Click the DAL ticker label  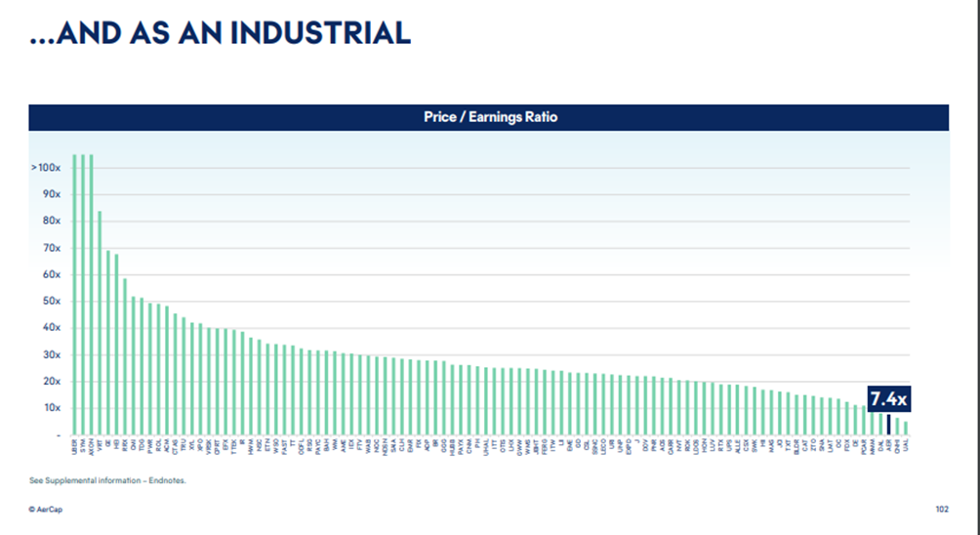click(879, 446)
